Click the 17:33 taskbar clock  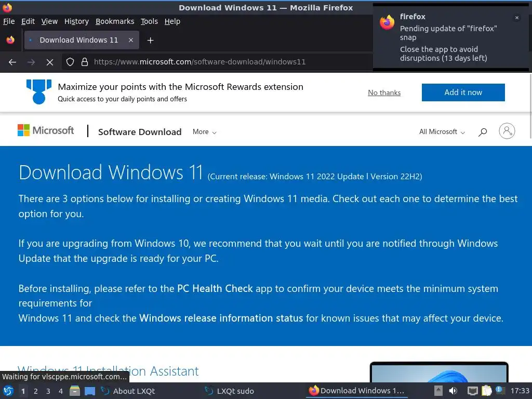pos(520,391)
